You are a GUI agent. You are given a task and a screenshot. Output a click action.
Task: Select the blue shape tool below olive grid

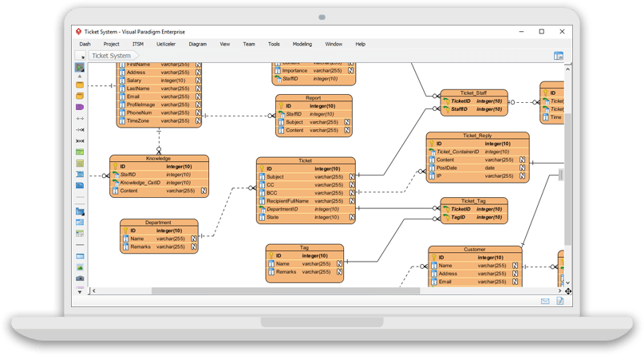tap(80, 175)
